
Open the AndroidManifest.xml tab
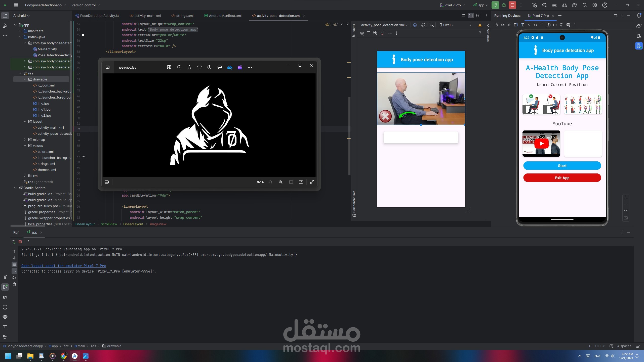tap(225, 16)
